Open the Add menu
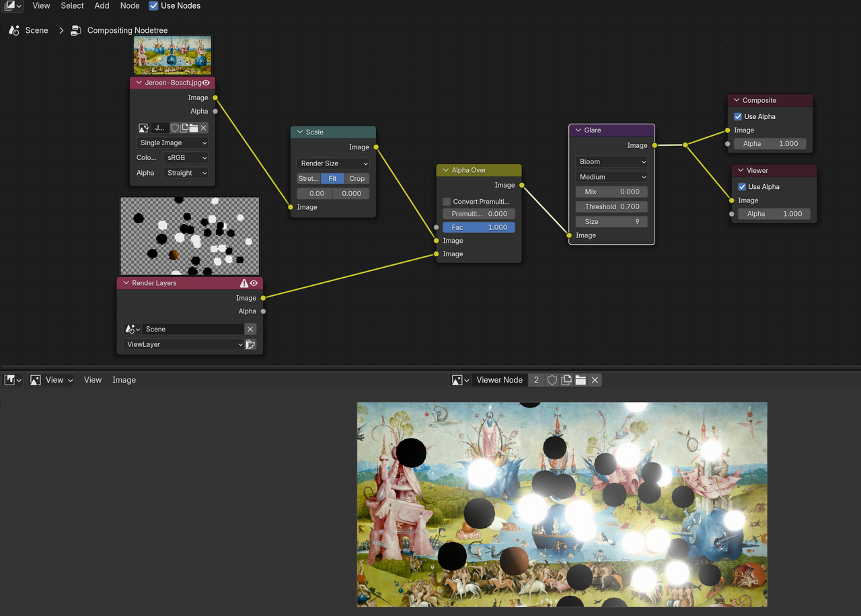 (102, 5)
